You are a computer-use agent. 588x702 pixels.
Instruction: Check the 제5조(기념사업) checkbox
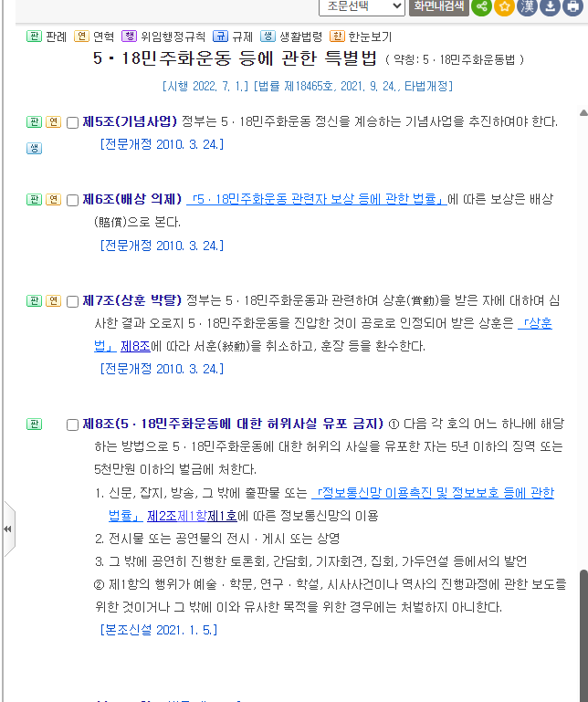(72, 122)
